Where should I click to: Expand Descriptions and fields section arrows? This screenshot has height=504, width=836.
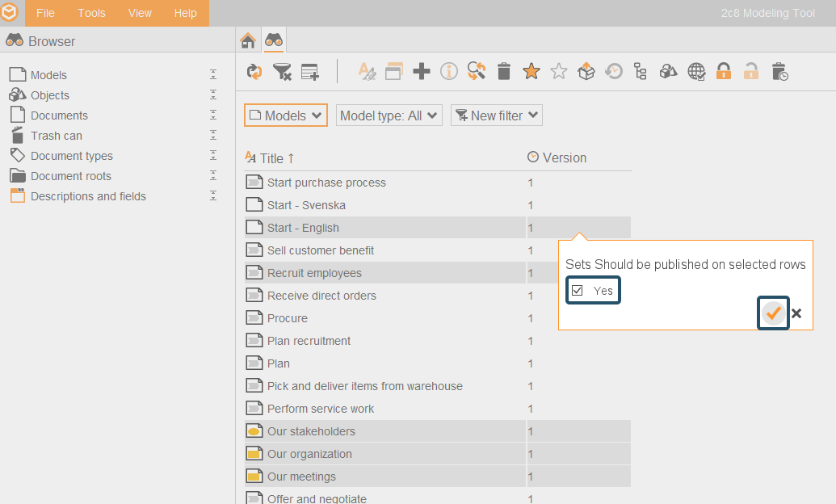point(213,195)
